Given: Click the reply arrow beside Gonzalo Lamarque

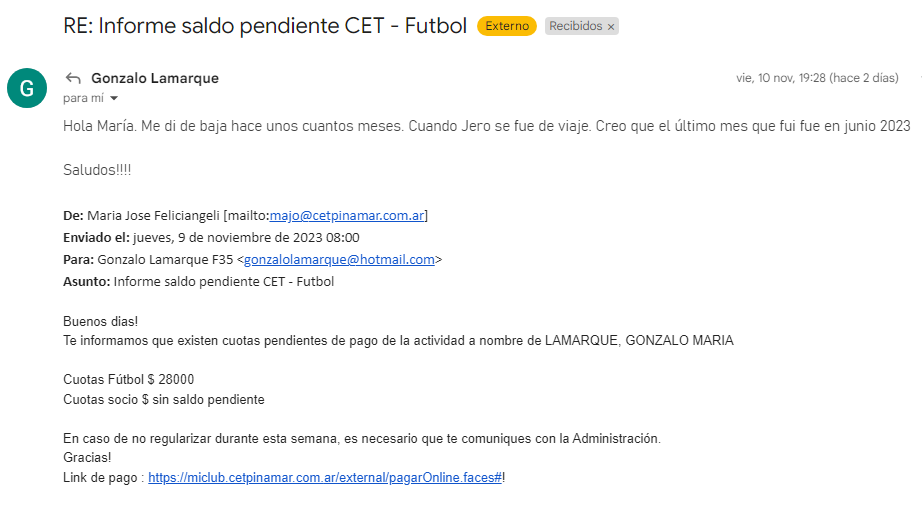Looking at the screenshot, I should click(72, 78).
